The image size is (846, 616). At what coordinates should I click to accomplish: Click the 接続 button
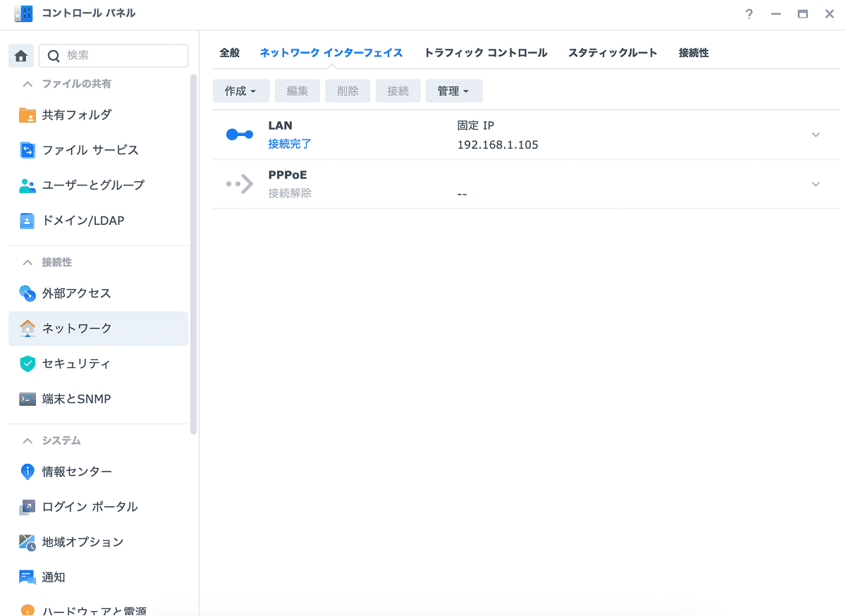tap(398, 91)
